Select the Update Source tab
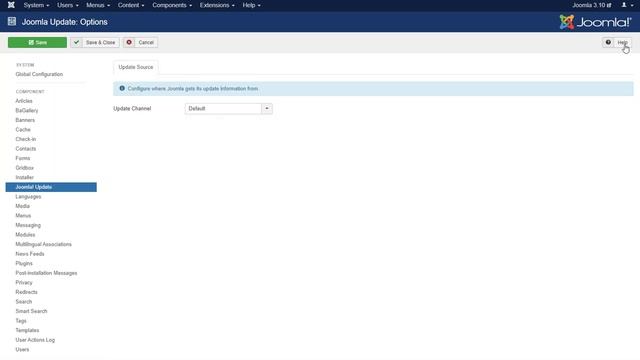The width and height of the screenshot is (640, 360). pyautogui.click(x=136, y=67)
